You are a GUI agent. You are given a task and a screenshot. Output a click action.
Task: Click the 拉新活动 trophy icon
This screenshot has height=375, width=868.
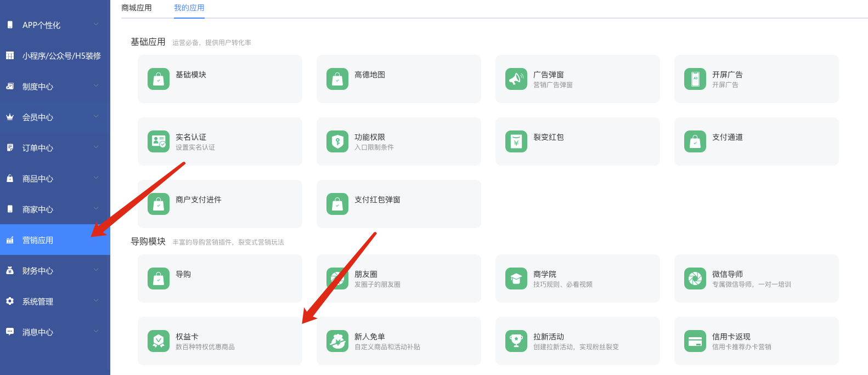(516, 341)
